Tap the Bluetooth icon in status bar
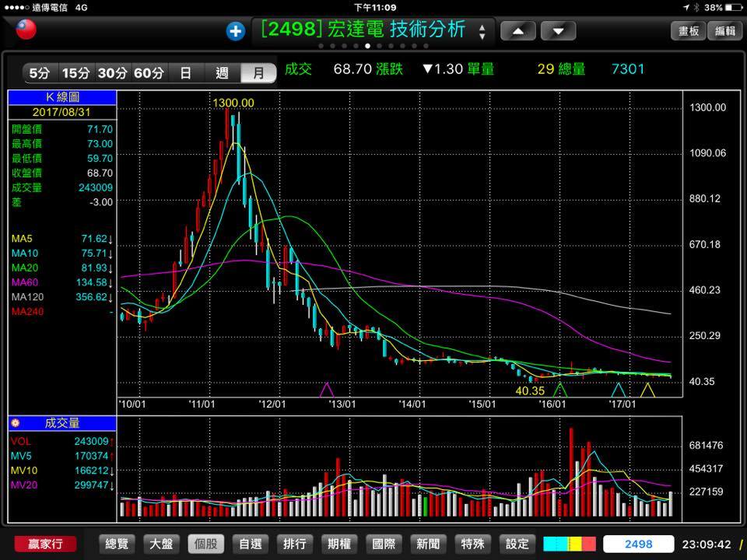Screen dimensions: 747x560 tap(696, 8)
